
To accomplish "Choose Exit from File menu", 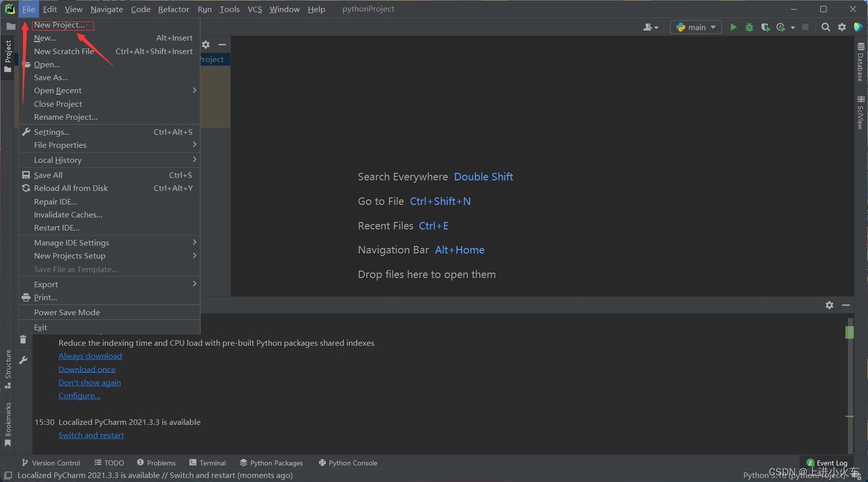I will pos(109,327).
